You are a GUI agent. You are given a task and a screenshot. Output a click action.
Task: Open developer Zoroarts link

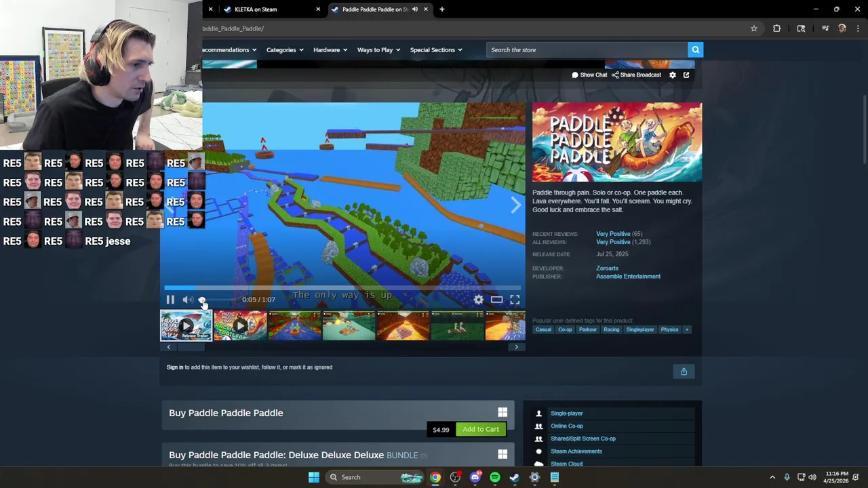pos(607,268)
